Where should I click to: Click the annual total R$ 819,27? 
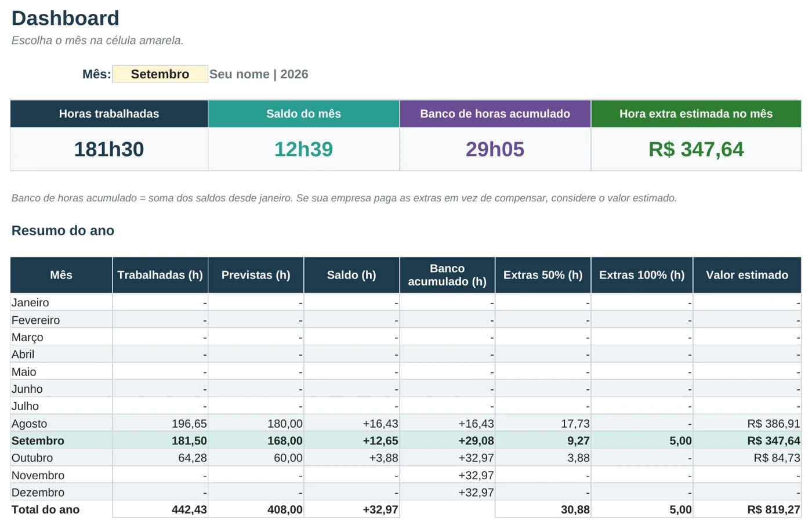[x=774, y=510]
